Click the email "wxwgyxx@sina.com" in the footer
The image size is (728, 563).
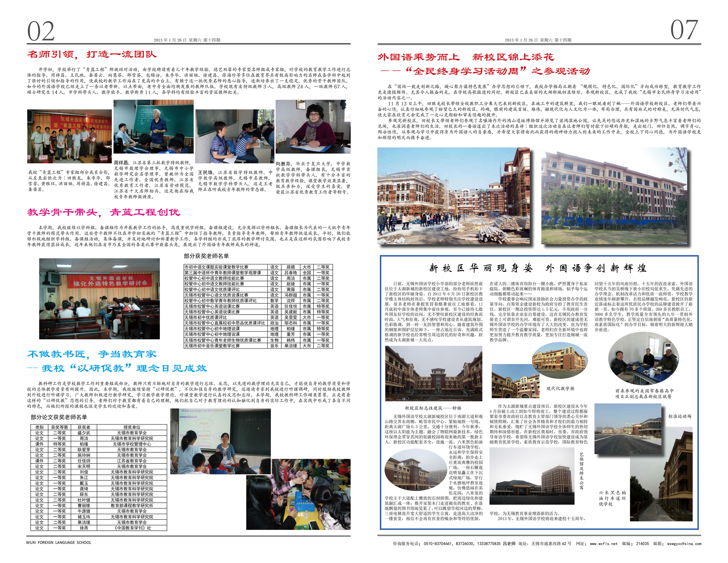click(x=684, y=544)
